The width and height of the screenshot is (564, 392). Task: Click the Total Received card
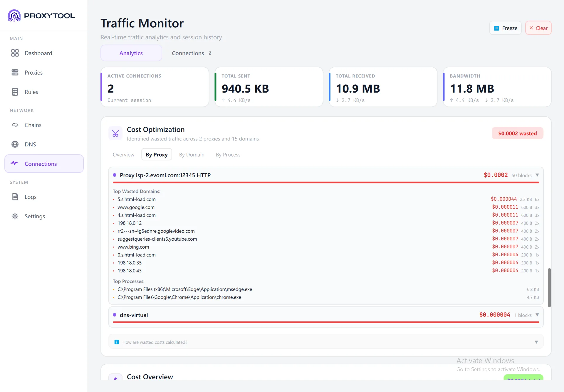383,87
